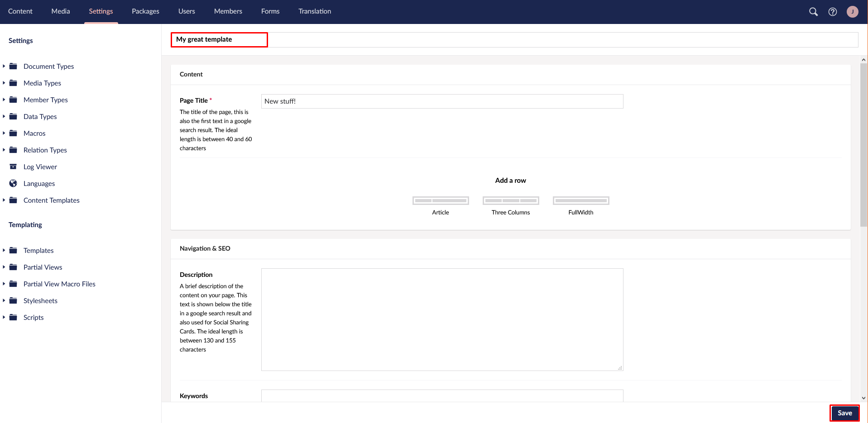Click the Description textarea
Screen dimensions: 868x423
(442, 319)
